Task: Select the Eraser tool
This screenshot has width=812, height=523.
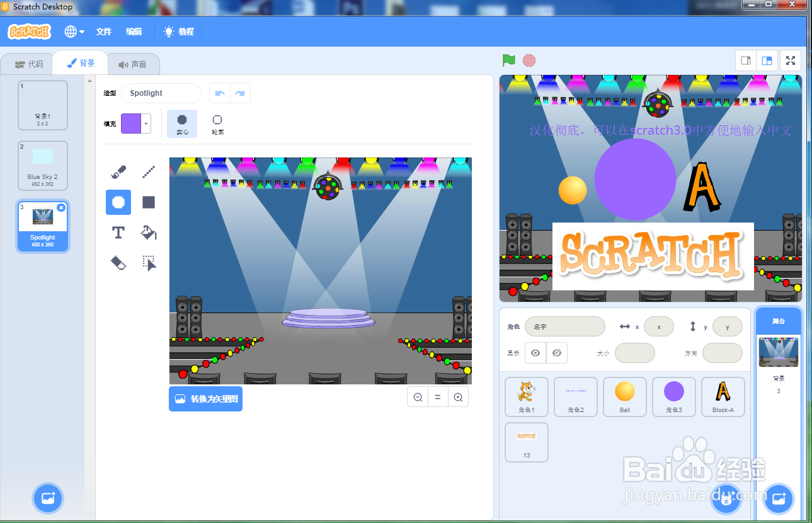Action: click(118, 263)
